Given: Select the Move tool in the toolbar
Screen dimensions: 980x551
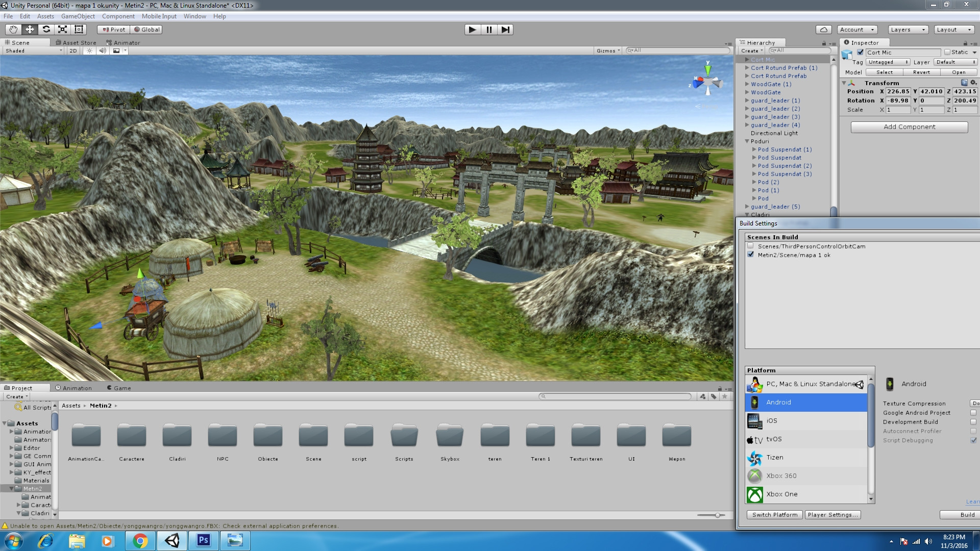Looking at the screenshot, I should click(30, 29).
